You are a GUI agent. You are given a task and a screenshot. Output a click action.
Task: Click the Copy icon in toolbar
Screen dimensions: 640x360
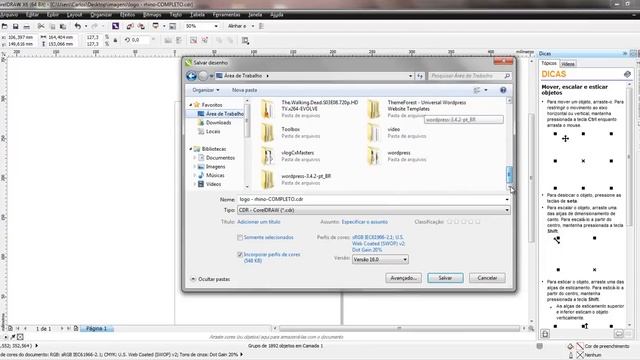coord(52,26)
